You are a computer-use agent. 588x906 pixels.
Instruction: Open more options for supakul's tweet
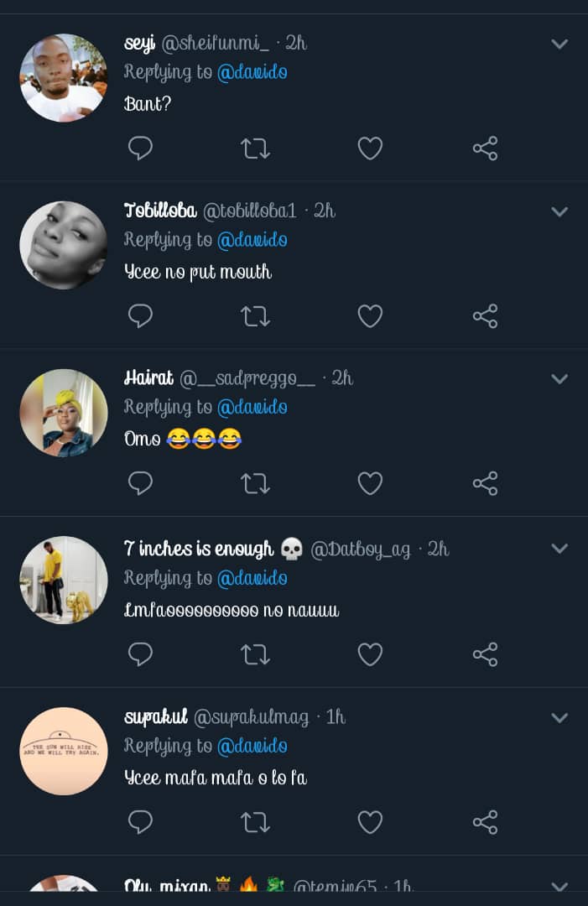[559, 718]
